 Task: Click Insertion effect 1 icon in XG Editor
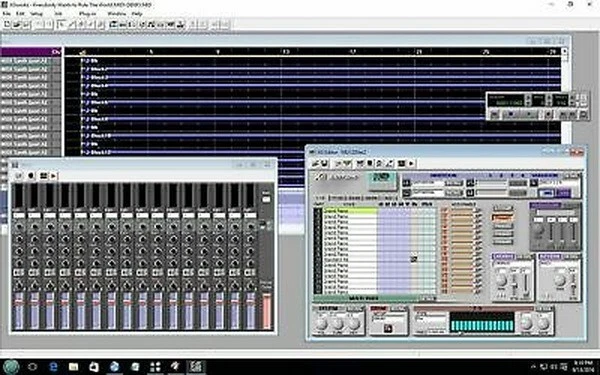coord(406,183)
